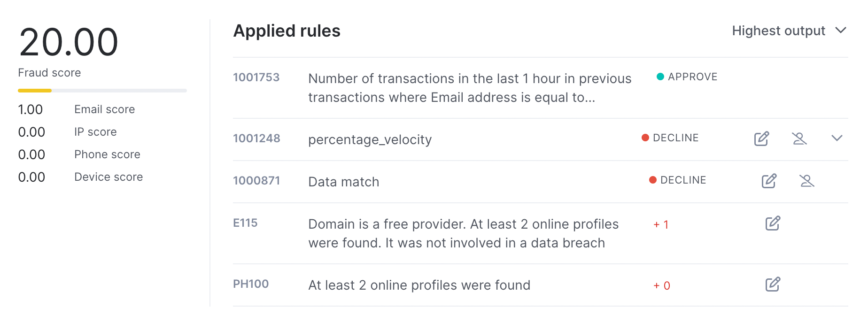The width and height of the screenshot is (868, 323).
Task: Select the Email score row
Action: point(77,109)
